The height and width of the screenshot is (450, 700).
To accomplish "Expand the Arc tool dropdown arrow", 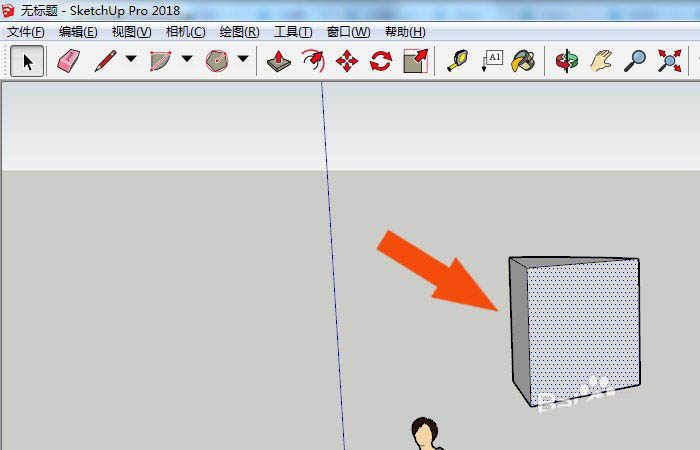I will click(x=187, y=58).
